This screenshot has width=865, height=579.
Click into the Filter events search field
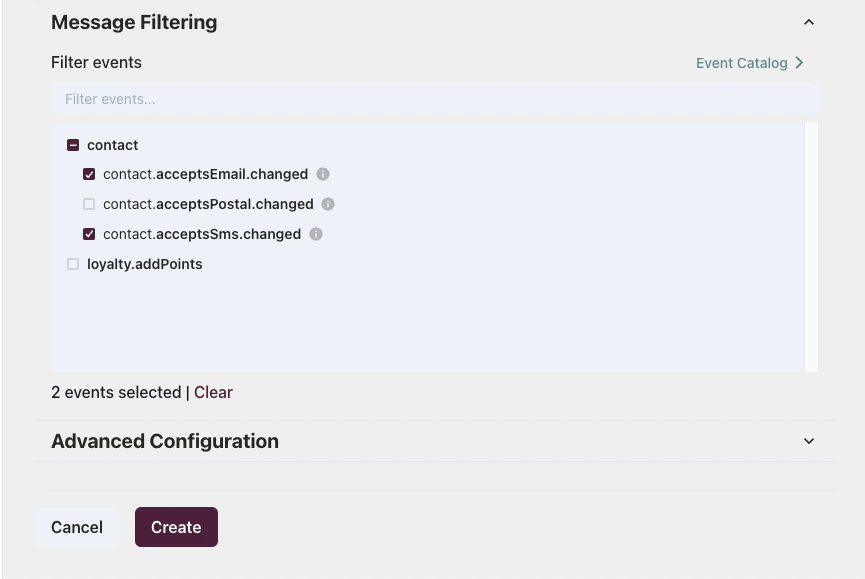click(x=435, y=98)
